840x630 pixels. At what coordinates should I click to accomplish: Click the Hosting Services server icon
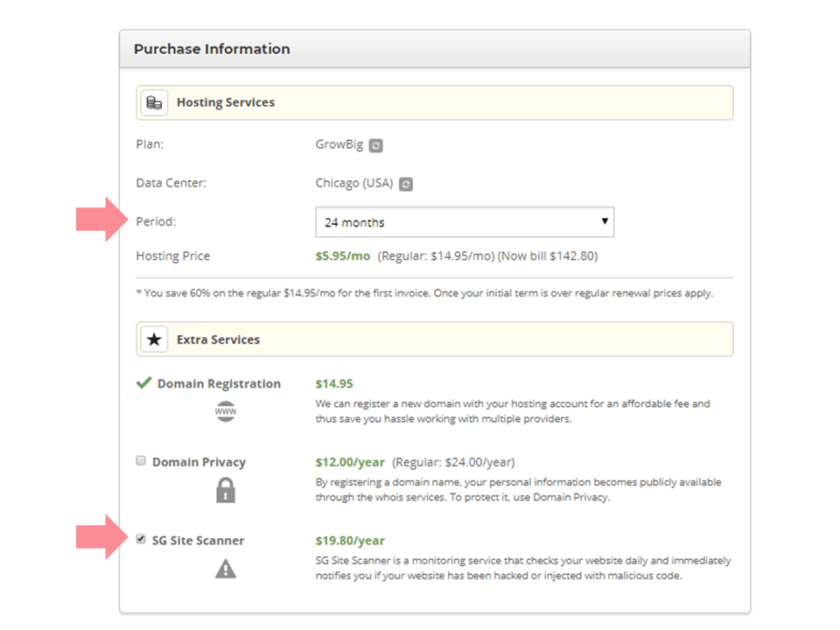[154, 102]
